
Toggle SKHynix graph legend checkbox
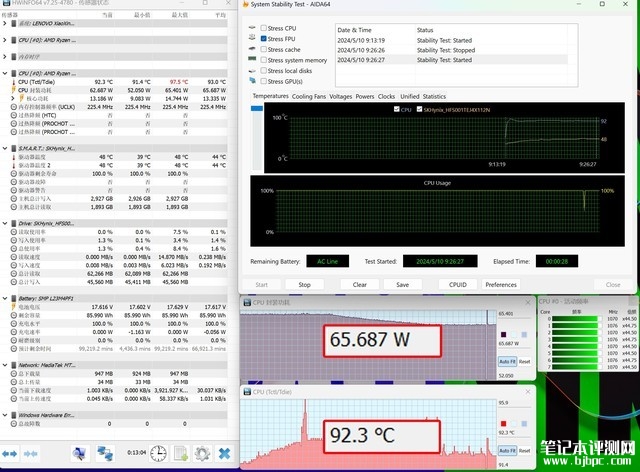pos(419,109)
